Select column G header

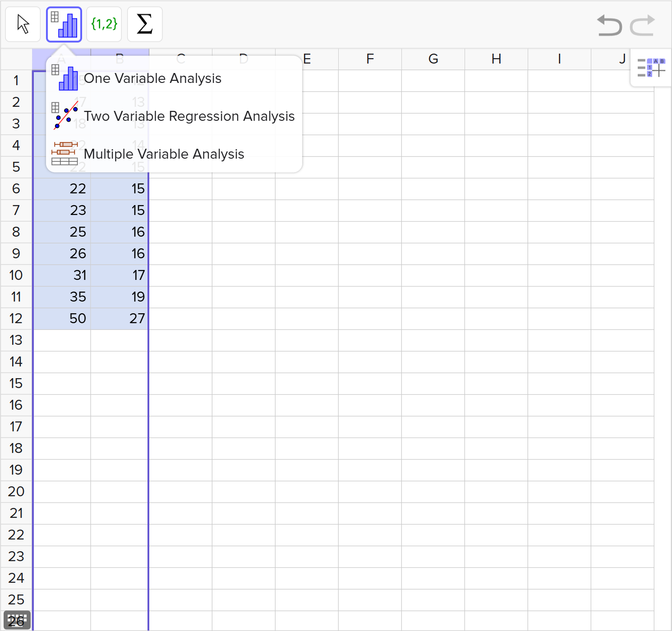[x=433, y=59]
